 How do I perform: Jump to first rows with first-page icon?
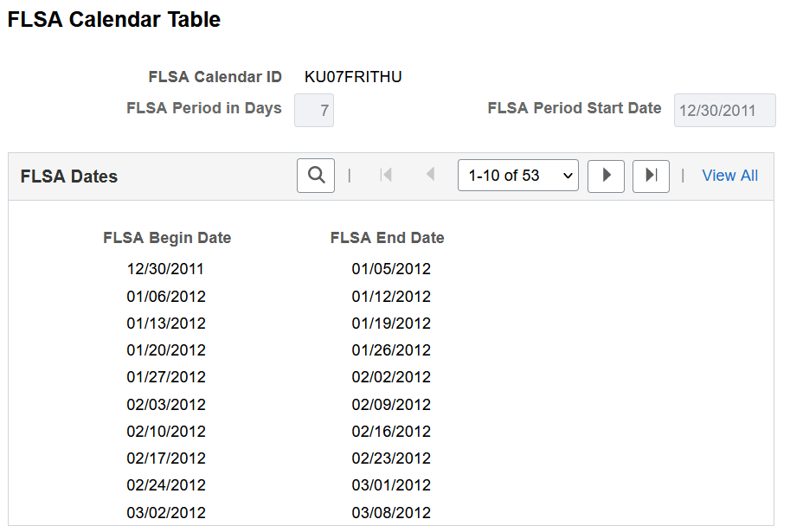click(384, 175)
